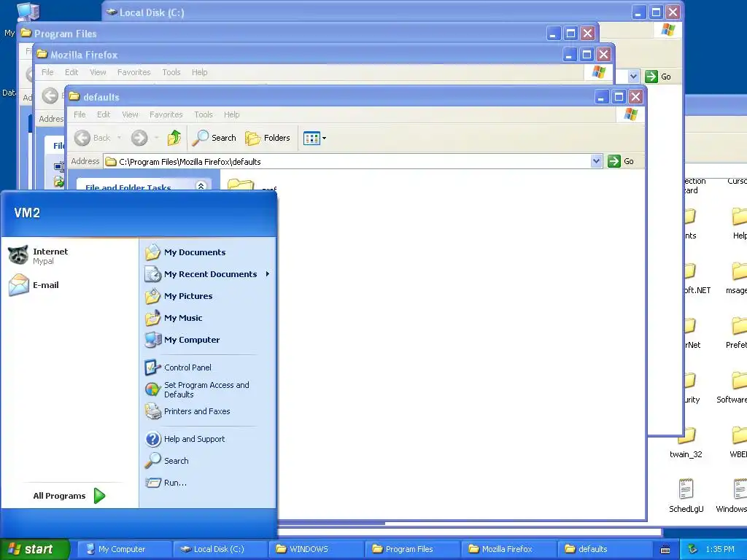The height and width of the screenshot is (560, 747).
Task: Click Go button in defaults window
Action: pos(622,161)
